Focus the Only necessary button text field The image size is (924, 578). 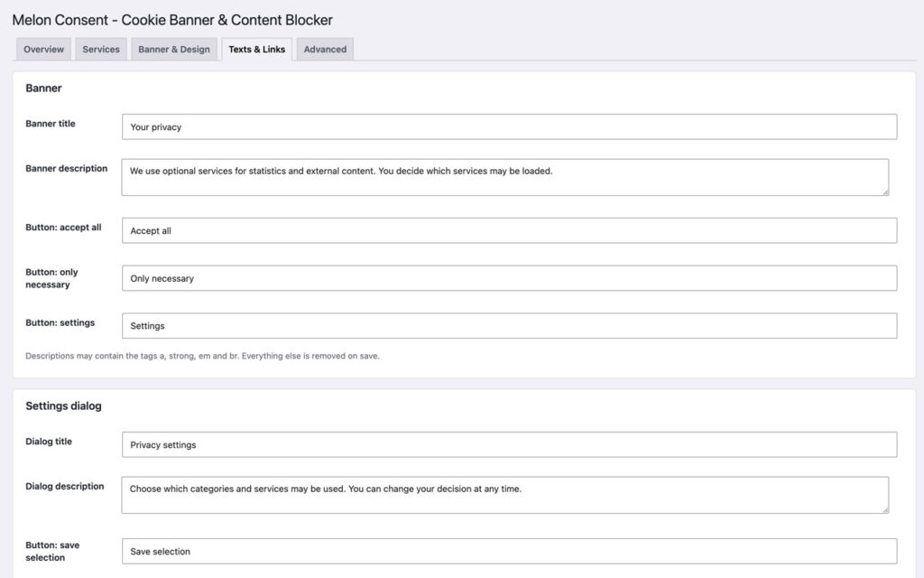tap(509, 278)
